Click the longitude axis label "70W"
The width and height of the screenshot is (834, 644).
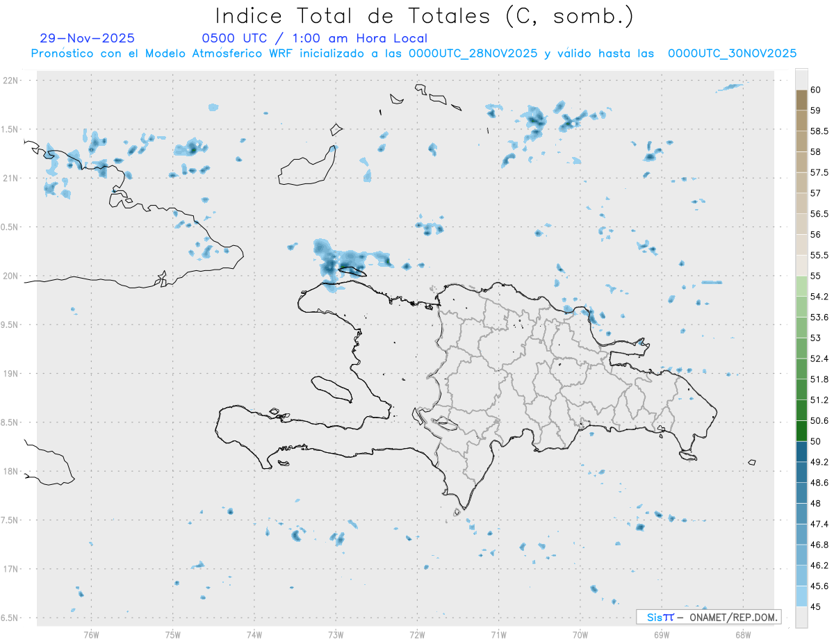click(580, 635)
